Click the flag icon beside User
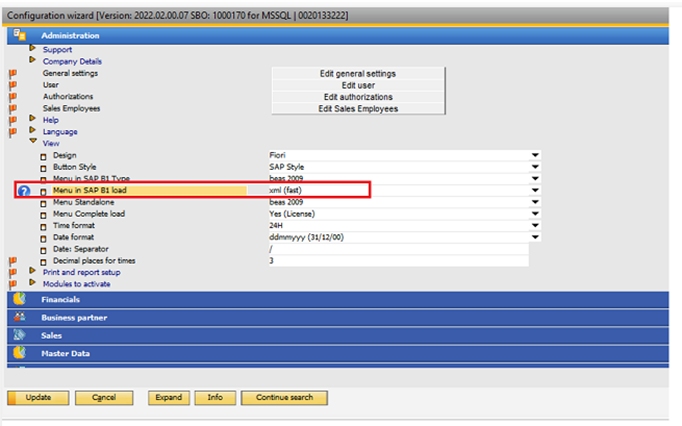This screenshot has height=426, width=682. 13,85
